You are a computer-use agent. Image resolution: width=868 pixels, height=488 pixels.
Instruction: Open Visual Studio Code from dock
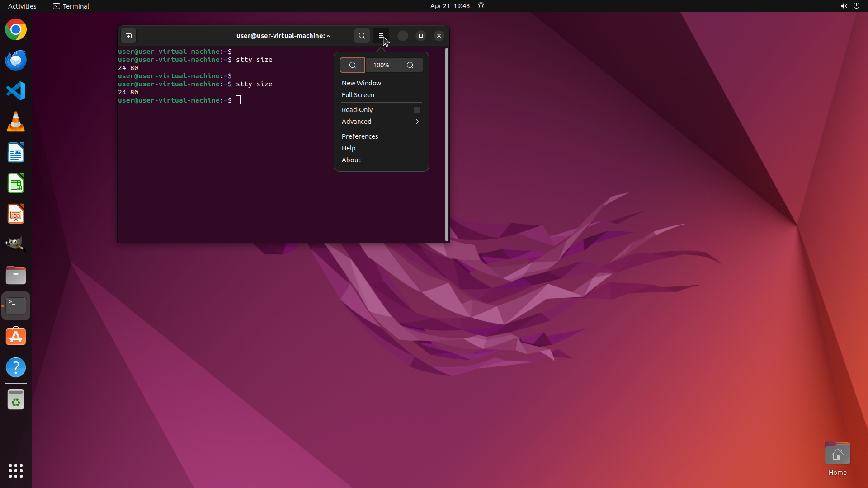[x=16, y=91]
